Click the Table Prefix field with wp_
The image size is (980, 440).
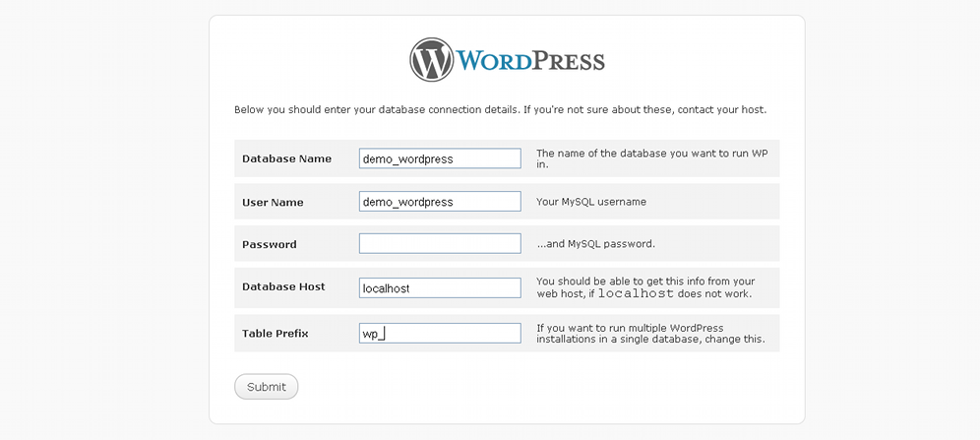(440, 333)
